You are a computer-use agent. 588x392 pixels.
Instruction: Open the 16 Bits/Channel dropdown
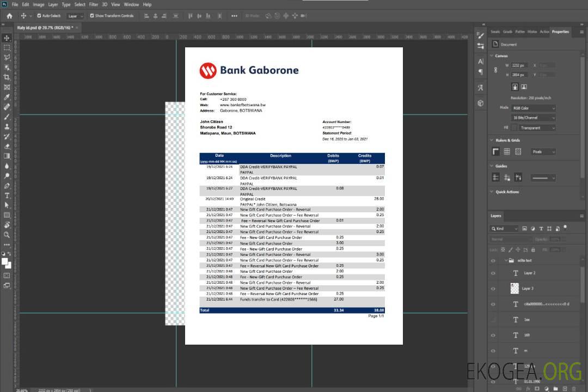click(x=534, y=118)
